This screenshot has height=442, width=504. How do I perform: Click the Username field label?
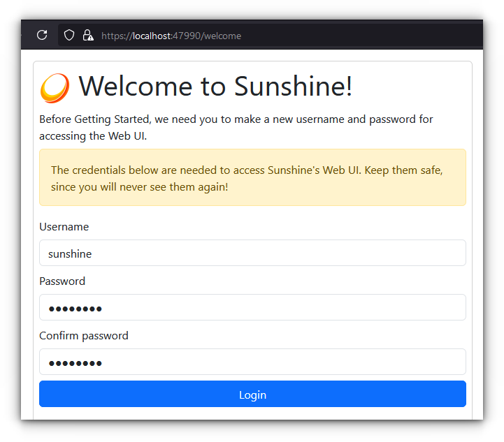click(x=64, y=227)
